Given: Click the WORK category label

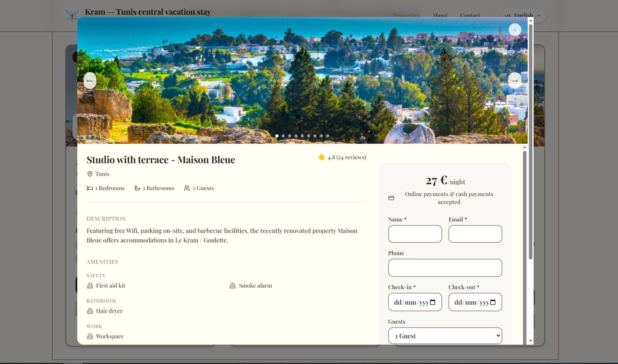Looking at the screenshot, I should tap(94, 326).
